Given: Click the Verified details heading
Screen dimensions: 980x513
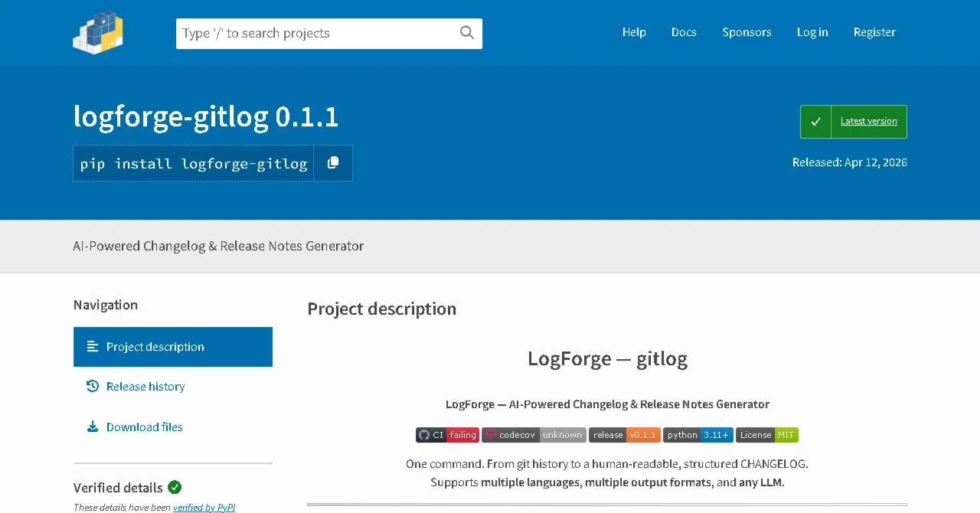Looking at the screenshot, I should [118, 488].
